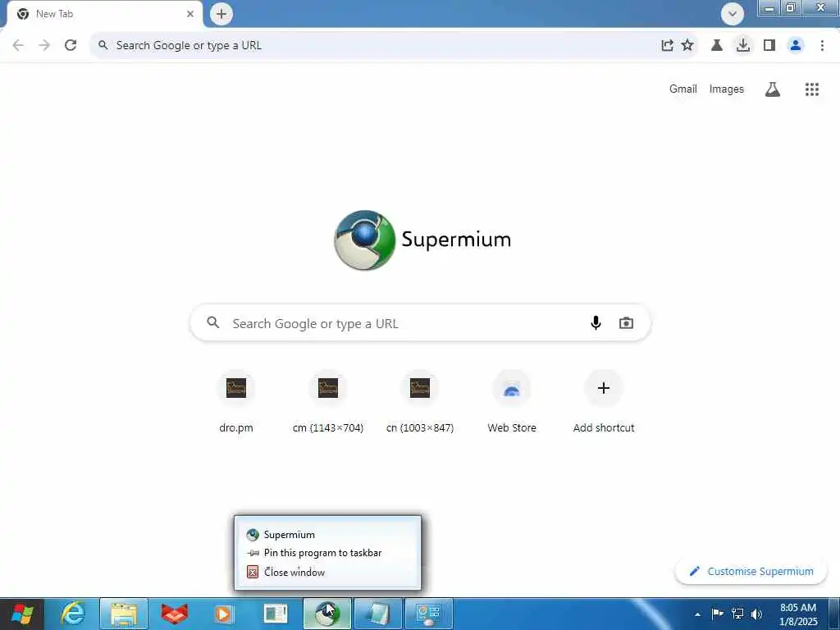The height and width of the screenshot is (630, 840).
Task: Open the profile avatar menu
Action: (x=796, y=46)
